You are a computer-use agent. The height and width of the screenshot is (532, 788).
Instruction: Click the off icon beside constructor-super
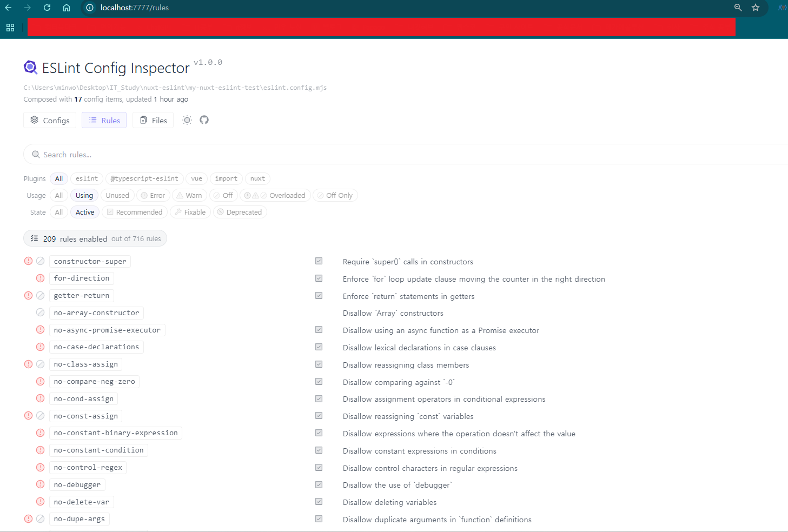point(40,261)
